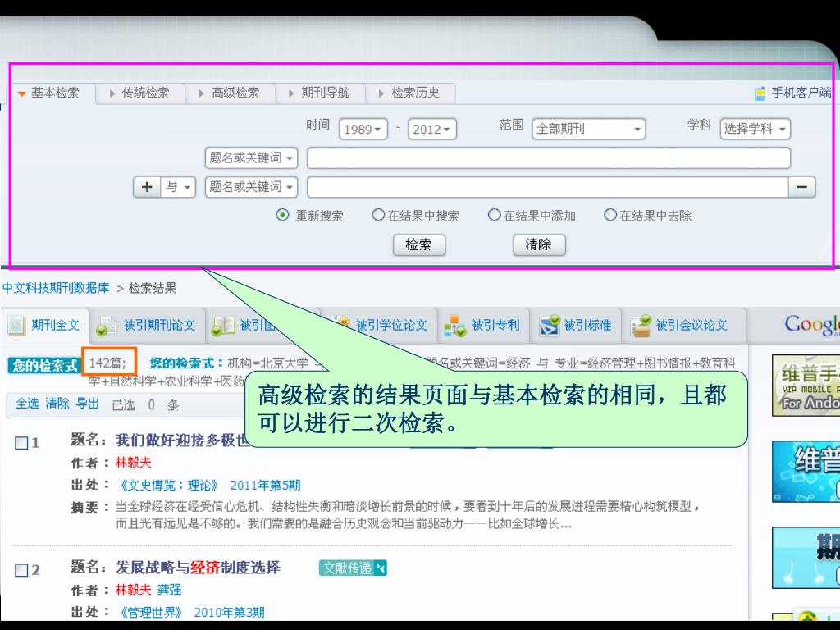The image size is (840, 630).
Task: Open the 基本检索 tab
Action: tap(49, 93)
